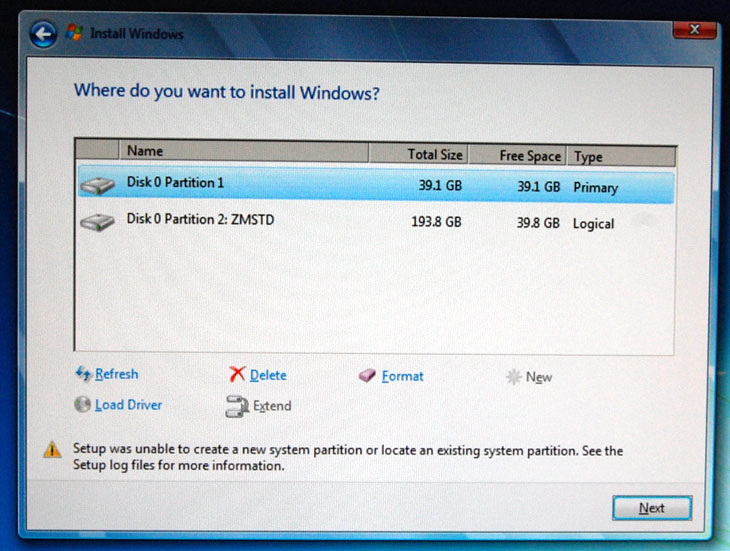Click the Primary type cell
This screenshot has width=730, height=551.
coord(595,188)
